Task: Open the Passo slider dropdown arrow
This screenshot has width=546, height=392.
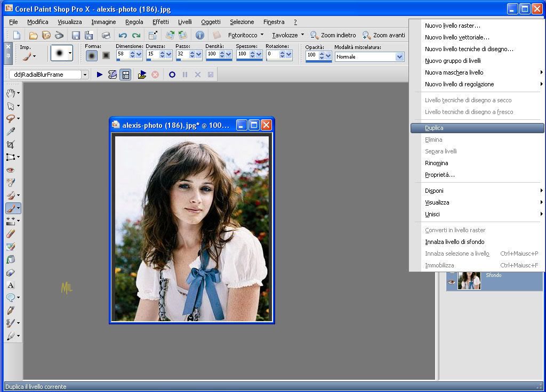Action: [198, 54]
